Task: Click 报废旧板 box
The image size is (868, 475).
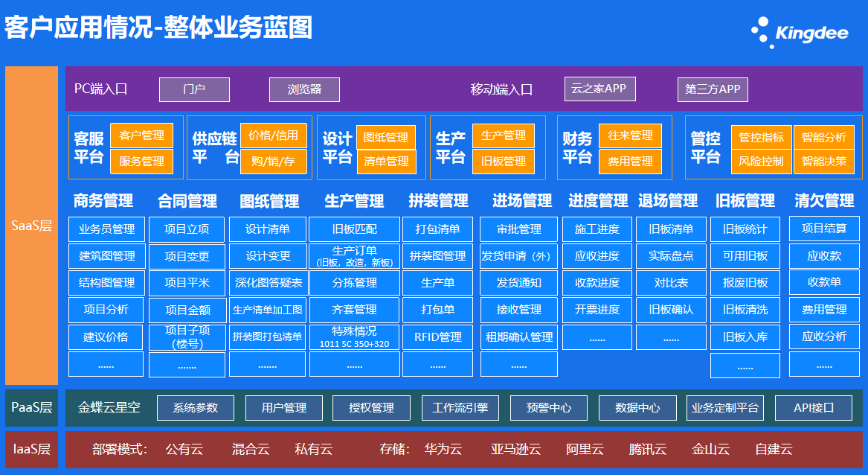Action: 745,283
